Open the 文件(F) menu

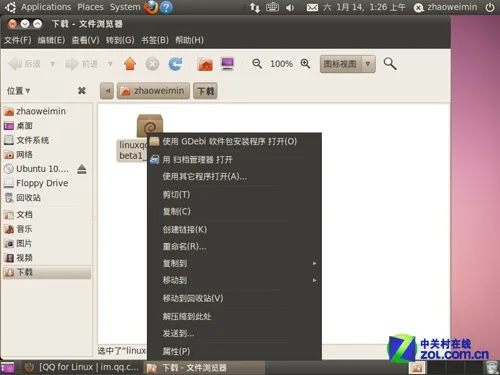coord(18,40)
